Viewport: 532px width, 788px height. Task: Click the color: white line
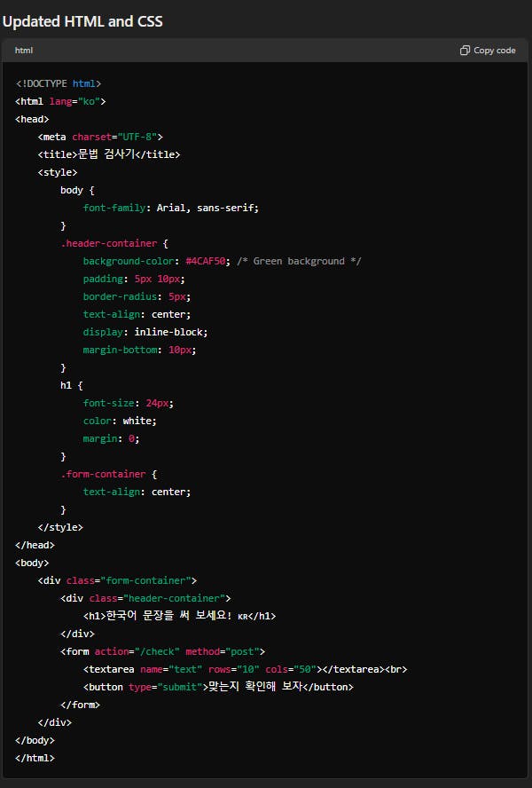pyautogui.click(x=120, y=421)
